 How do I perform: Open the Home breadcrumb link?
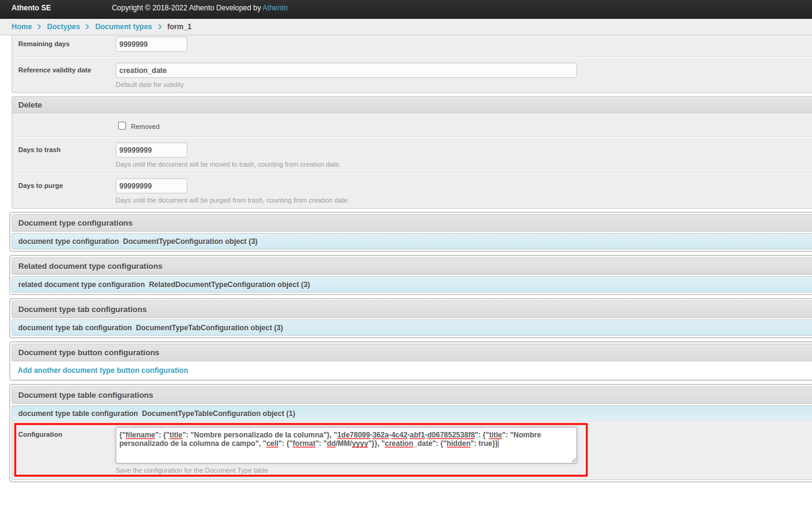tap(22, 27)
